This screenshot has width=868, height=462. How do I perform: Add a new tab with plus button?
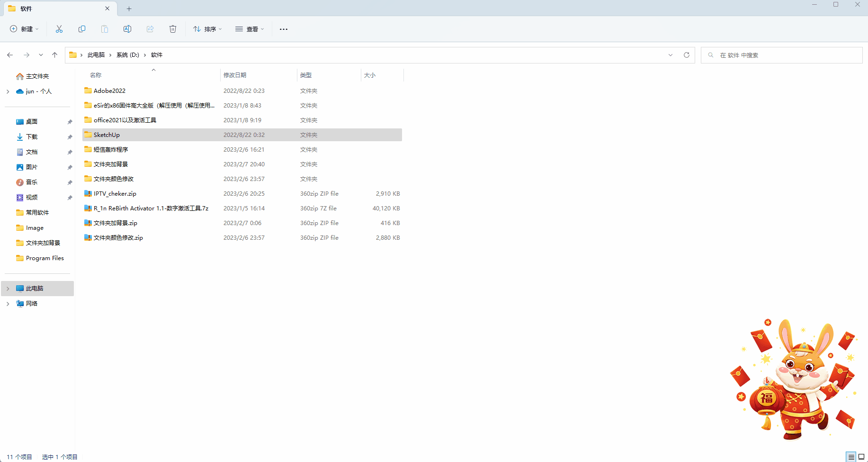[129, 9]
